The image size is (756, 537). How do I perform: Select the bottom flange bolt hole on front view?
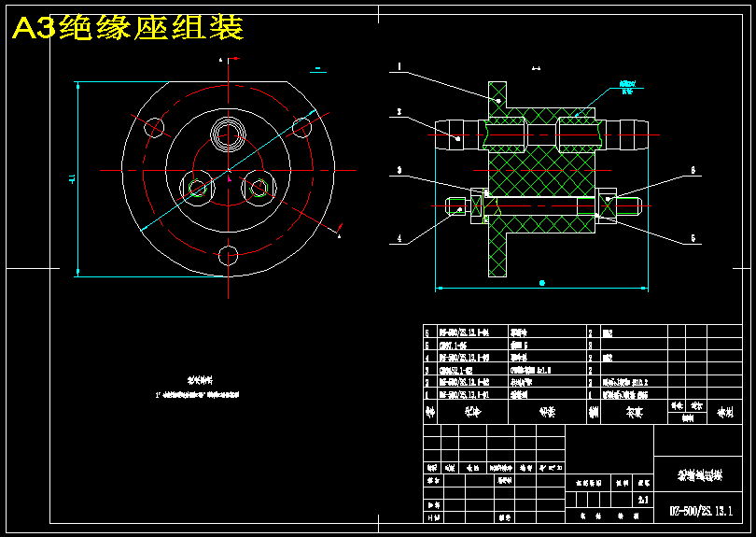[228, 255]
